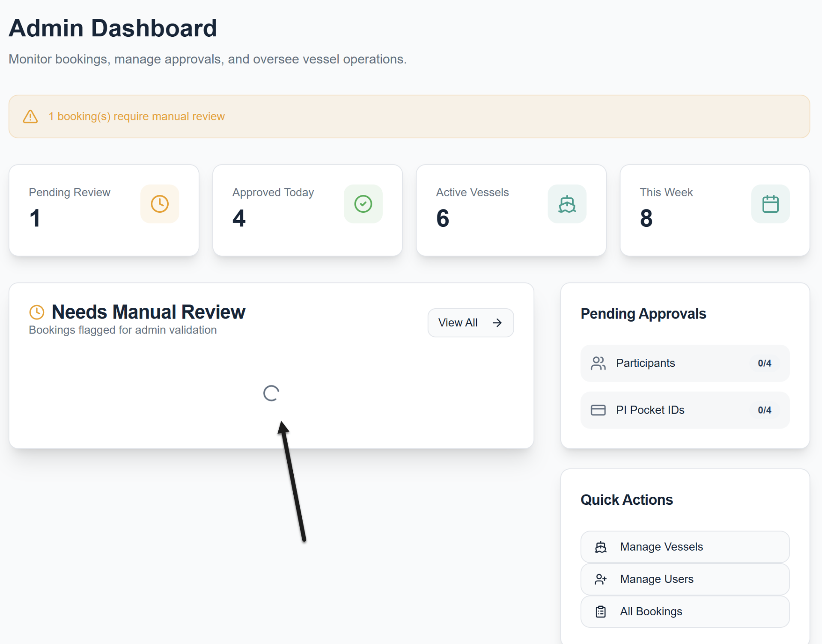
Task: Click the This Week calendar icon
Action: pyautogui.click(x=770, y=204)
